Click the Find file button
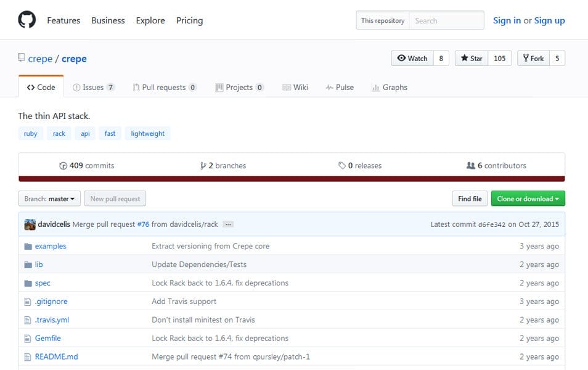588x370 pixels. [470, 199]
